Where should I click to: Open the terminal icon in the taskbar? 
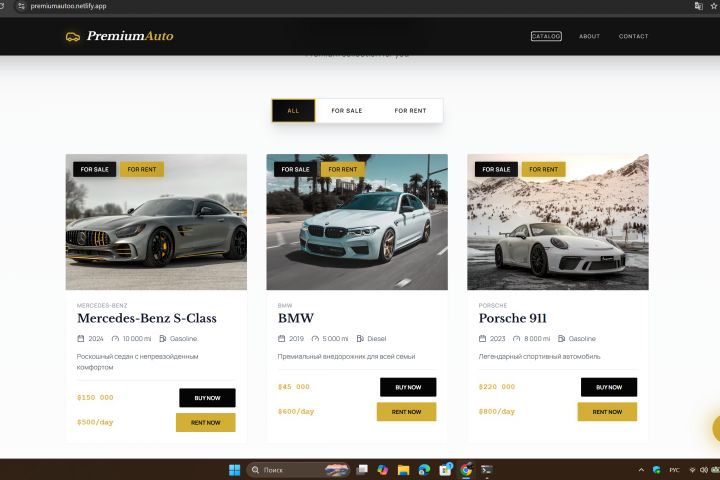tap(487, 469)
